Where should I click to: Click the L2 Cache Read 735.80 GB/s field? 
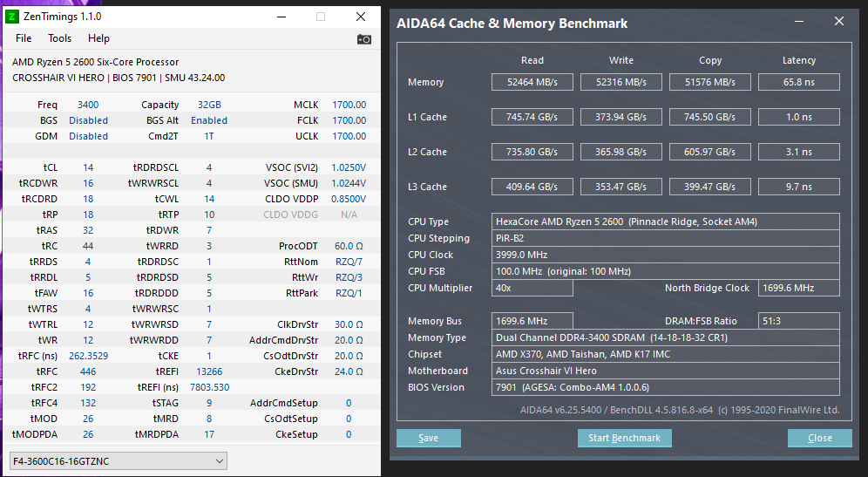[x=532, y=152]
